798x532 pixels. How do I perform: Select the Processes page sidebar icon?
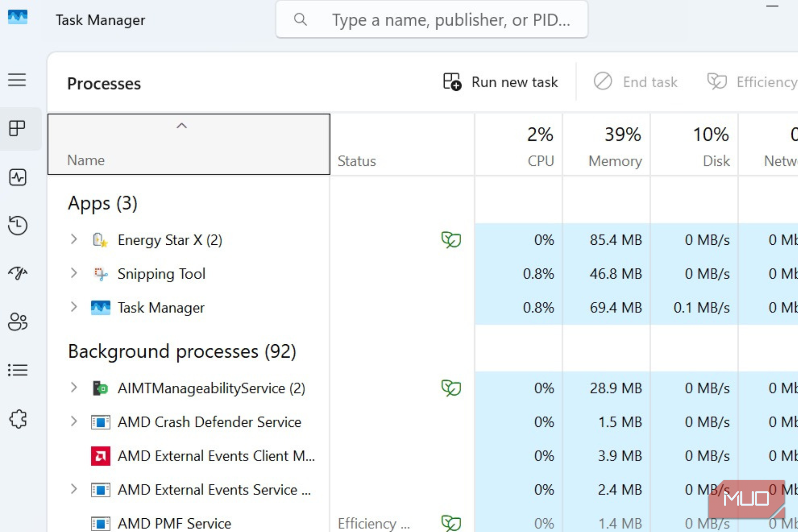coord(17,128)
